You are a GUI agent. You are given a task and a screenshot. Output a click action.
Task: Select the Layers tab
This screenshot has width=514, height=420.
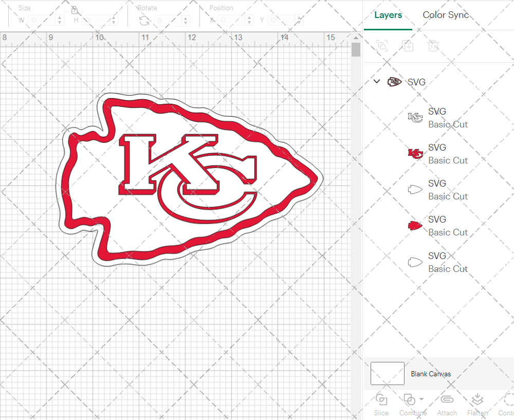coord(388,15)
